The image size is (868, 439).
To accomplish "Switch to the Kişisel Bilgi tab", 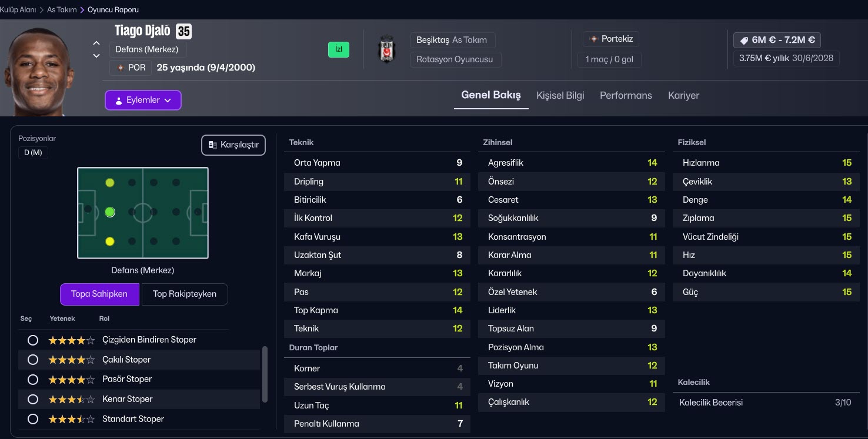I will point(560,95).
